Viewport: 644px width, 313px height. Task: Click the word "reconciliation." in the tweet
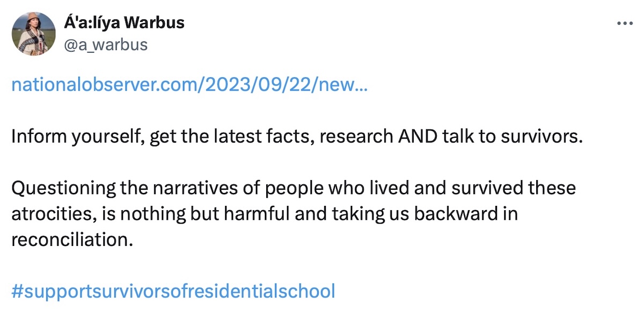click(x=71, y=240)
